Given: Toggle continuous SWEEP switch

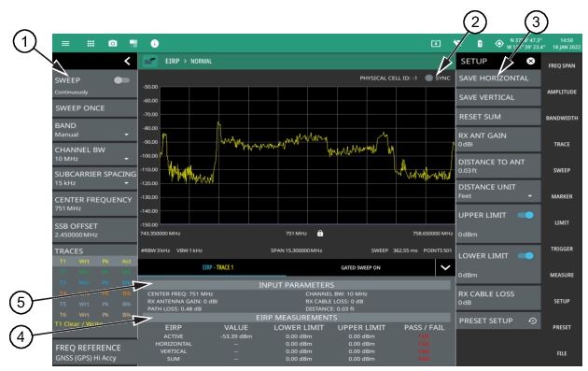Looking at the screenshot, I should [121, 80].
